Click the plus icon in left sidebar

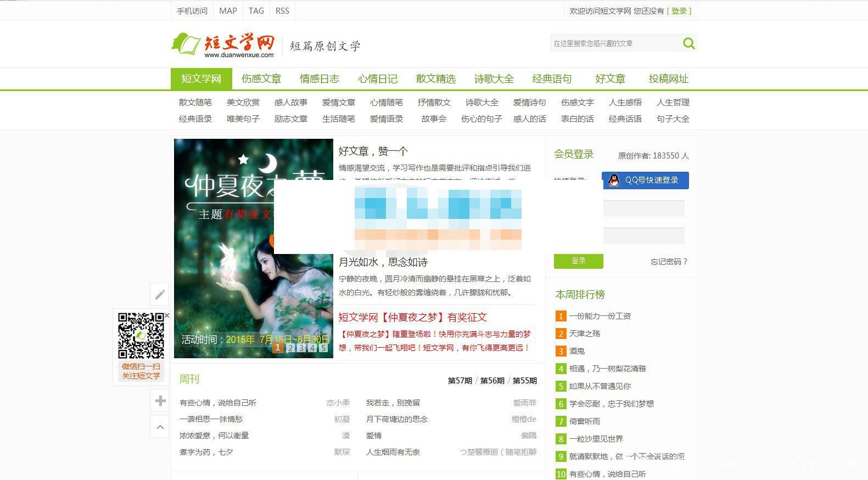tap(160, 401)
